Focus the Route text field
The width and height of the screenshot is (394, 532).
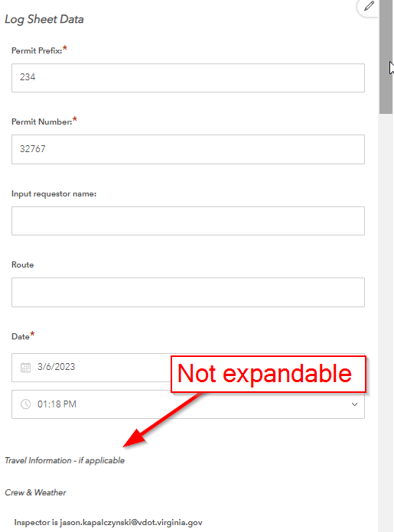coord(188,292)
